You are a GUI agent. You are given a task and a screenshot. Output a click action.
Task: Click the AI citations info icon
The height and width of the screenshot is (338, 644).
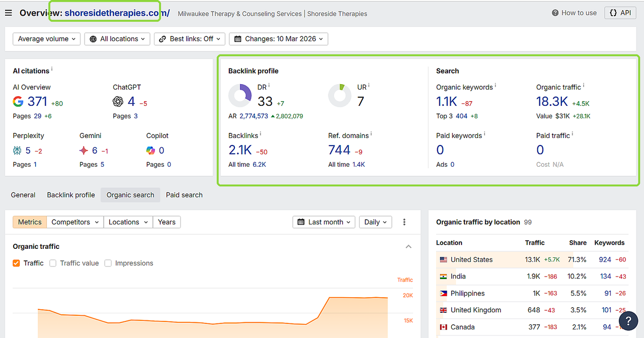52,70
